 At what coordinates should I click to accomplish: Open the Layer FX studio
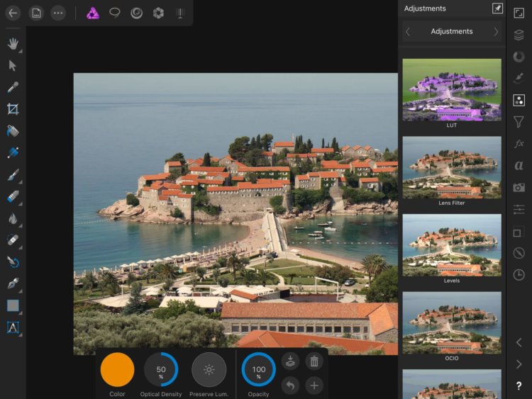pos(519,144)
